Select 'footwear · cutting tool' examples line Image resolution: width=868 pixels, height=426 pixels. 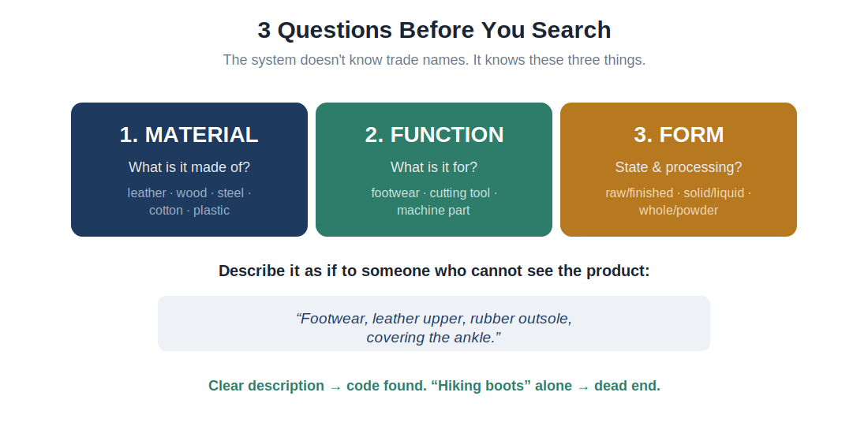(x=434, y=193)
